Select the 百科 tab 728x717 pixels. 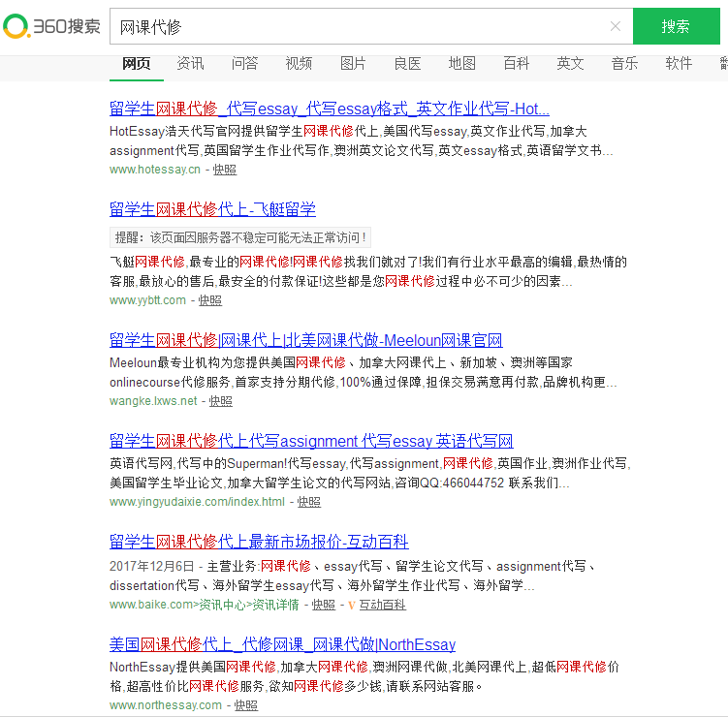(517, 64)
